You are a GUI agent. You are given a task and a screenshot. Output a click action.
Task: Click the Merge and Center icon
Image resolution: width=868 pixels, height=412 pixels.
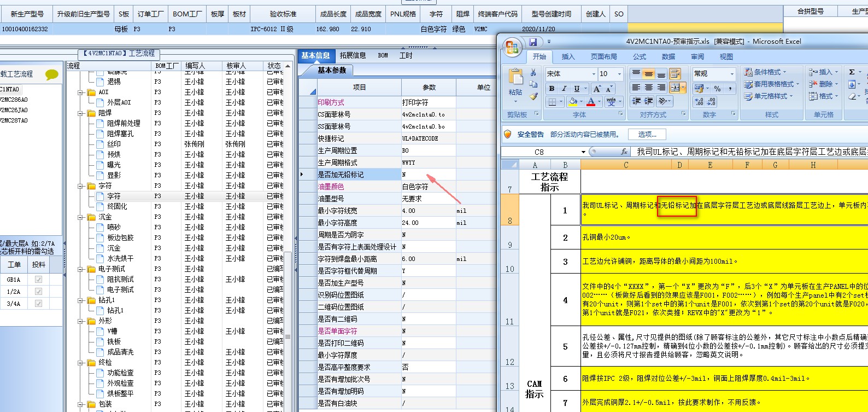[675, 88]
